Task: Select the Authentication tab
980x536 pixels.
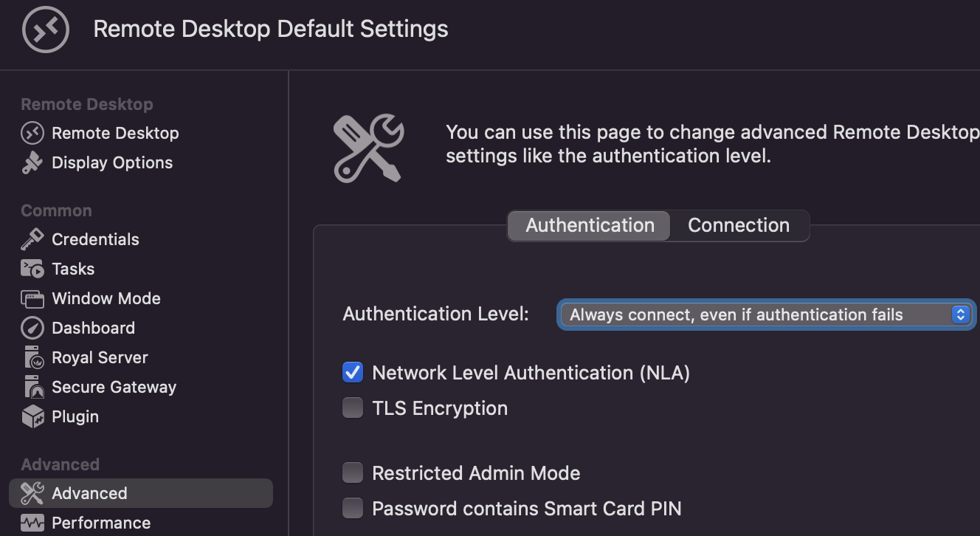Action: click(x=590, y=225)
